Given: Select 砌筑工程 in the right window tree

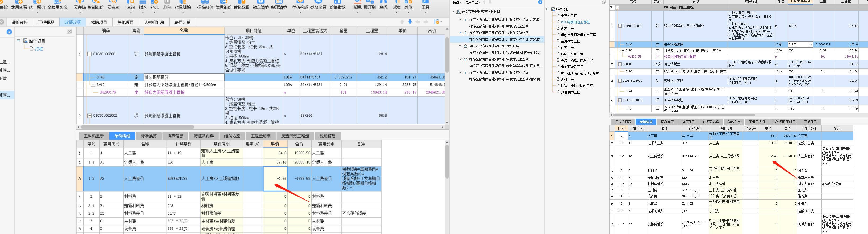Looking at the screenshot, I should point(567,29).
